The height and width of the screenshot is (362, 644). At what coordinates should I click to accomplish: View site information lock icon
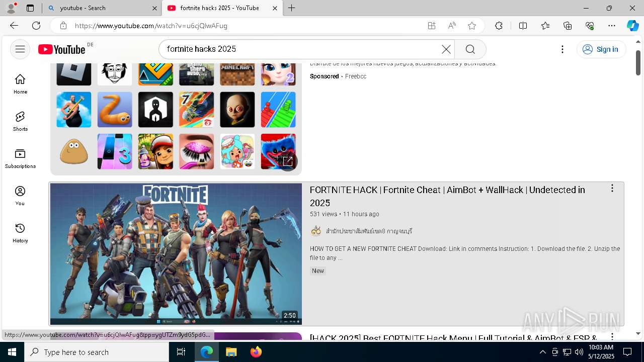point(63,26)
